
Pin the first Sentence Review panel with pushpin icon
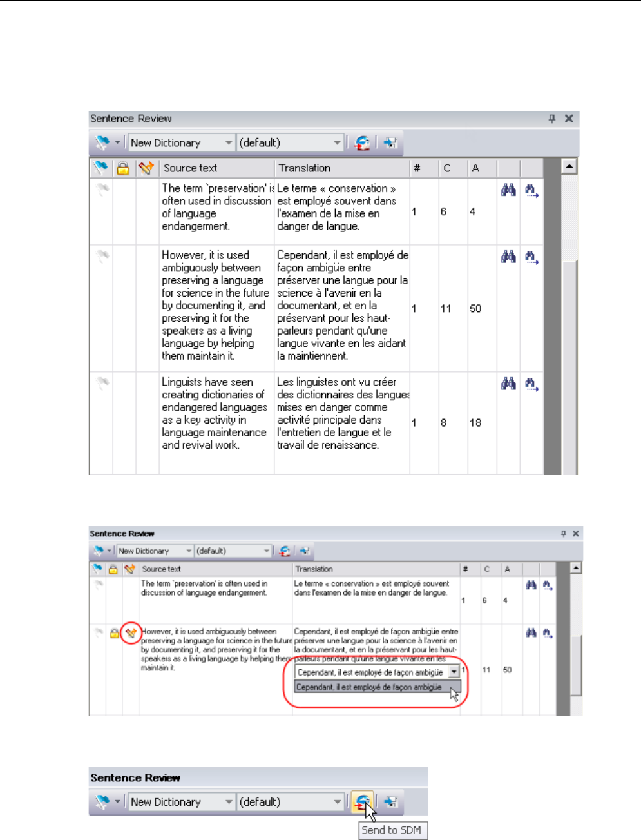coord(552,119)
